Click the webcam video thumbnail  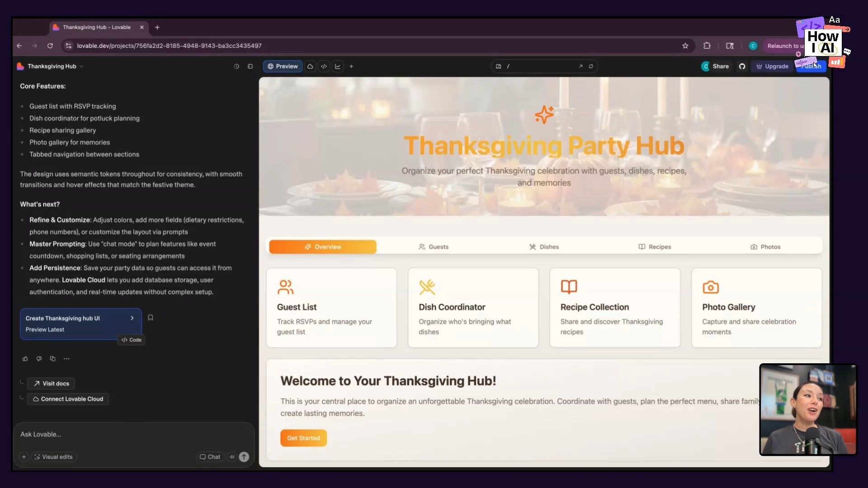point(808,409)
